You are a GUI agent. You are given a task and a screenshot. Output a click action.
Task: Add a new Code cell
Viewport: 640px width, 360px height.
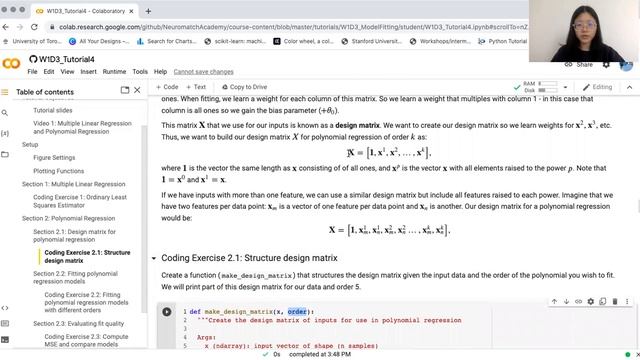tap(167, 87)
